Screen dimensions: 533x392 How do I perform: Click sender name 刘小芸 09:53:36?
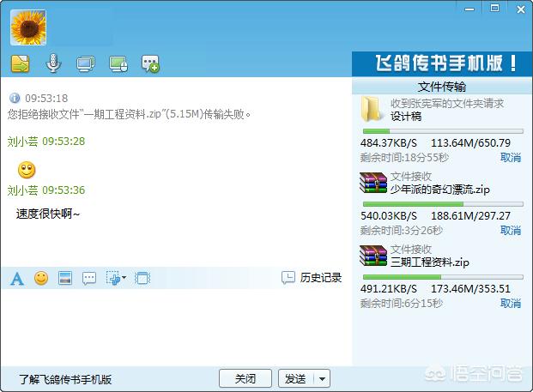[46, 190]
